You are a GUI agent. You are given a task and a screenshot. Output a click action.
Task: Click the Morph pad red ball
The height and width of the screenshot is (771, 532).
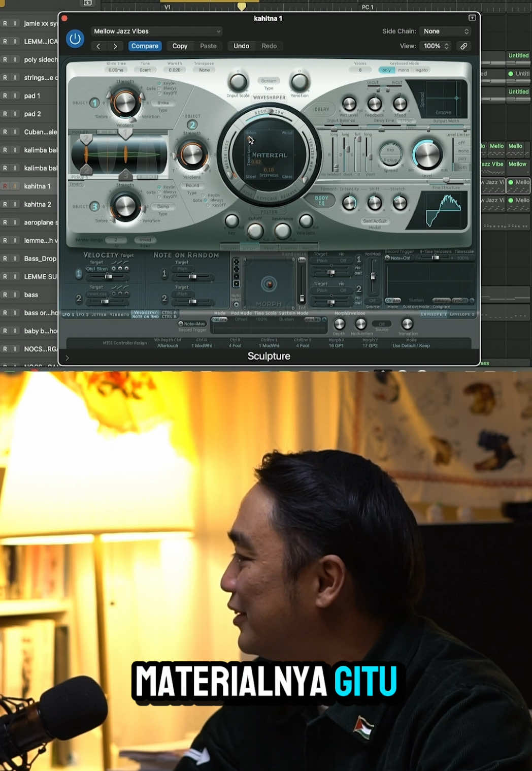(x=269, y=284)
